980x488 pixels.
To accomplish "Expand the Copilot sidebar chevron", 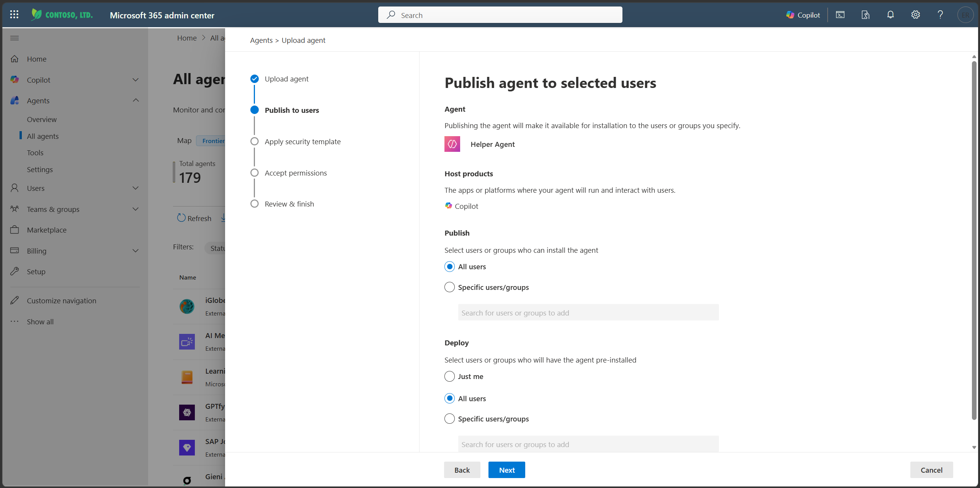I will (136, 80).
